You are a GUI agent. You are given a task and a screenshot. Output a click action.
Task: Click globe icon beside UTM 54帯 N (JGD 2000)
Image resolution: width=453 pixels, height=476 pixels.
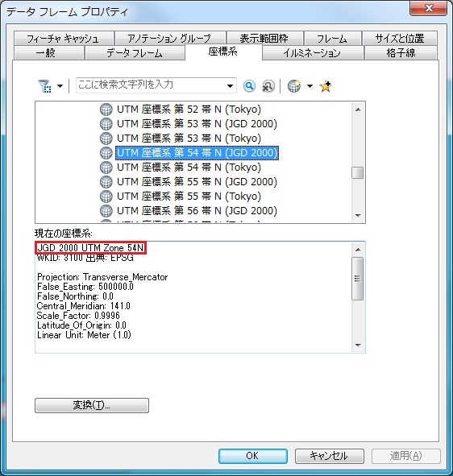tap(106, 153)
